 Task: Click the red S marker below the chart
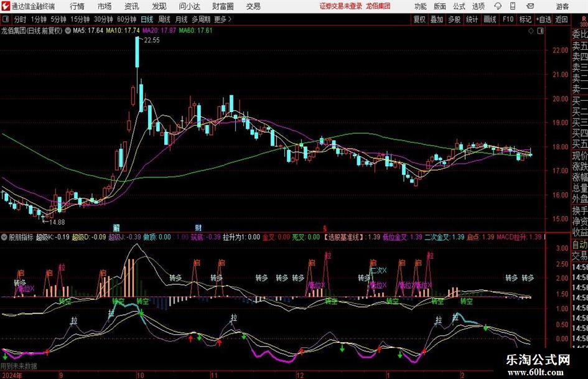point(325,228)
